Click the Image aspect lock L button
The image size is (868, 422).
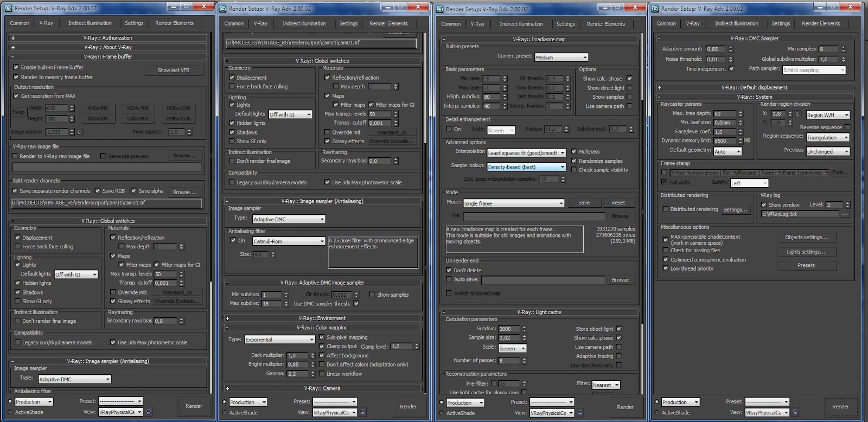(x=80, y=132)
